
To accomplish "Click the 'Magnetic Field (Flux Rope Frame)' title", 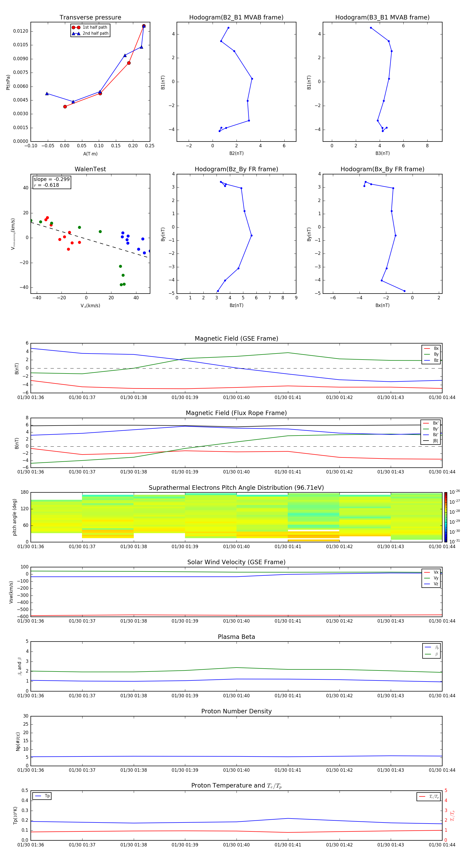I will [x=236, y=413].
